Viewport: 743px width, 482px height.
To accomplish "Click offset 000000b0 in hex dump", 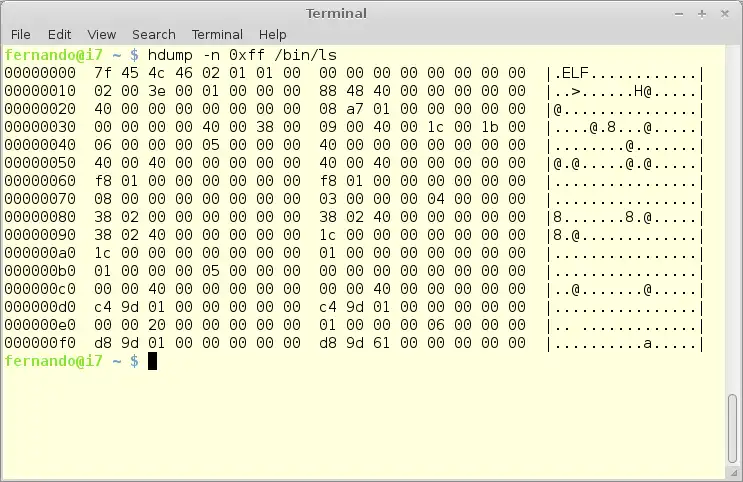I will [x=40, y=271].
